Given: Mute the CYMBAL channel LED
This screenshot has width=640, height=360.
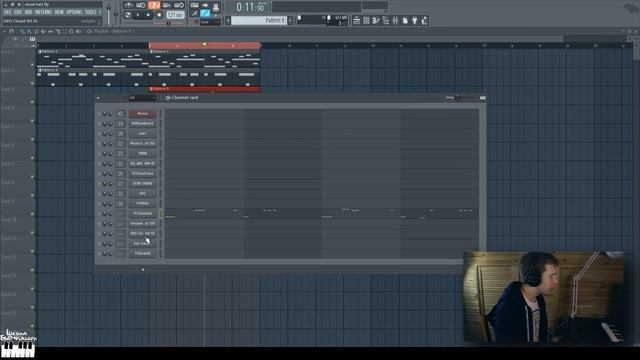Looking at the screenshot, I should click(x=99, y=204).
